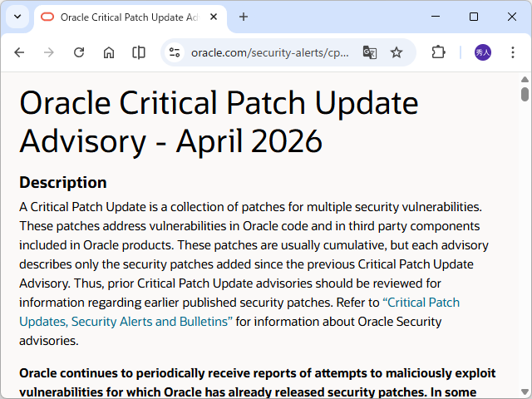Close the Oracle Critical Patch Update tab

pos(214,17)
